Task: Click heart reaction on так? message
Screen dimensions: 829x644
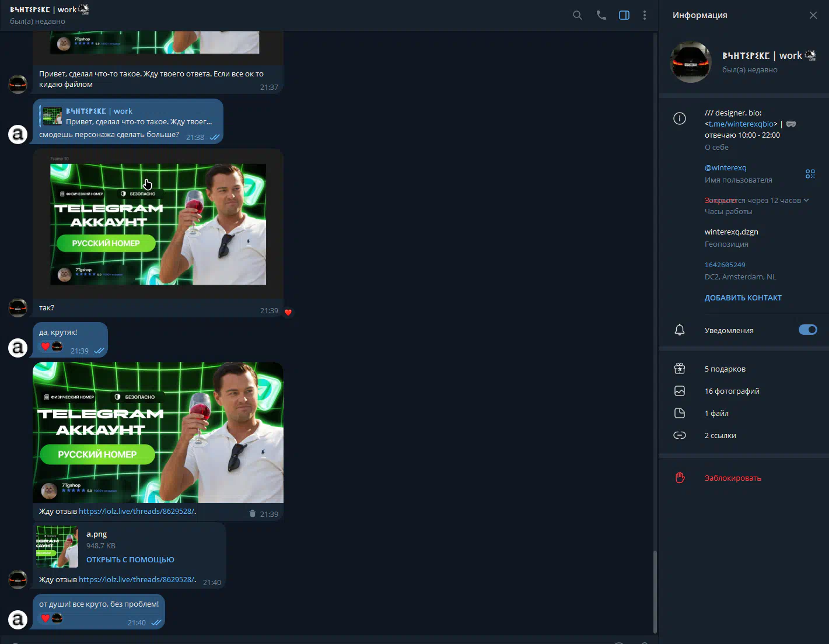Action: [x=288, y=312]
